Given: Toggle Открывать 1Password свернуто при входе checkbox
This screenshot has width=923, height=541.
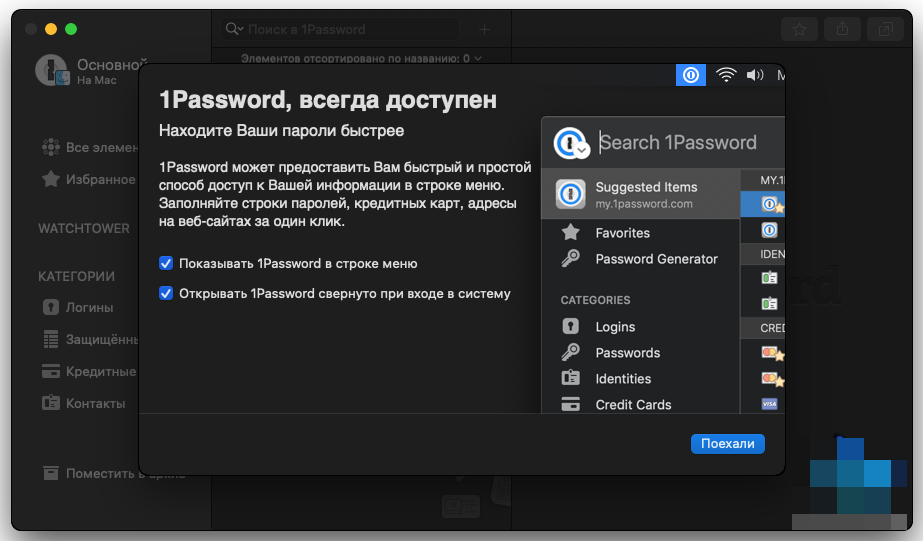Looking at the screenshot, I should click(166, 293).
